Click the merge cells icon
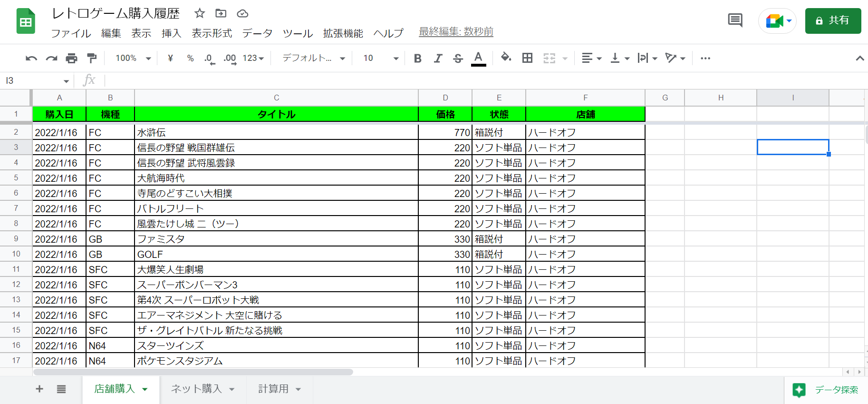 pyautogui.click(x=549, y=58)
